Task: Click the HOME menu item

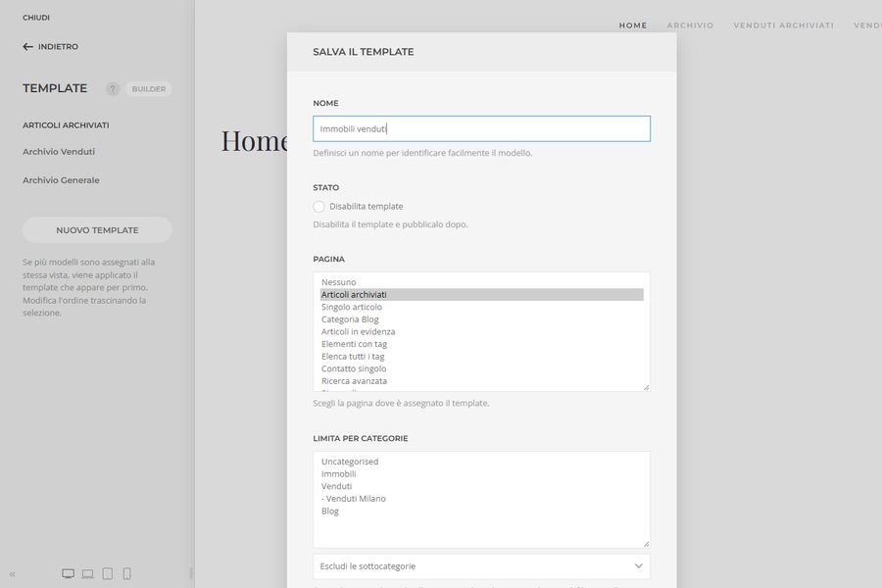Action: [x=633, y=25]
